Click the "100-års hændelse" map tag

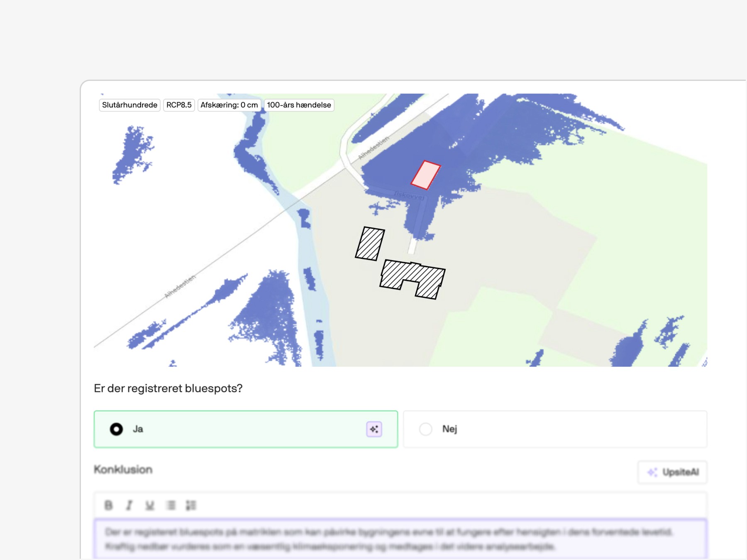tap(299, 105)
